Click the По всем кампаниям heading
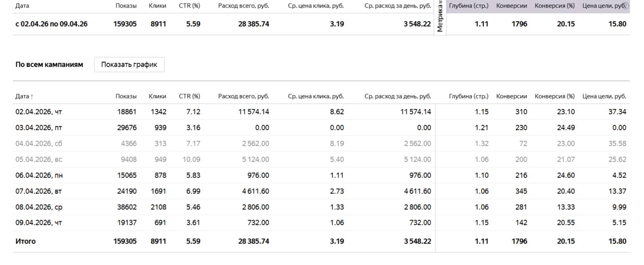 [x=49, y=65]
